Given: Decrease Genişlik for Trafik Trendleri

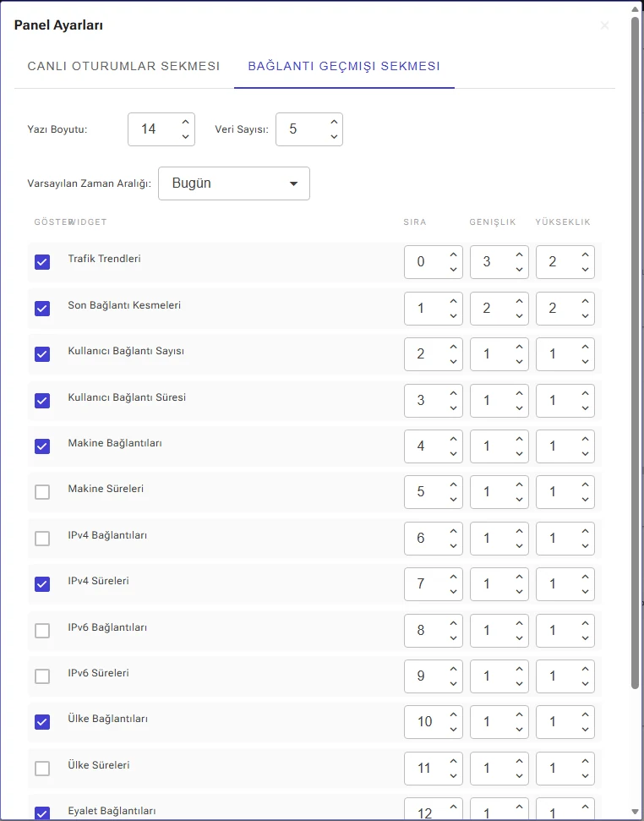Looking at the screenshot, I should [x=520, y=269].
